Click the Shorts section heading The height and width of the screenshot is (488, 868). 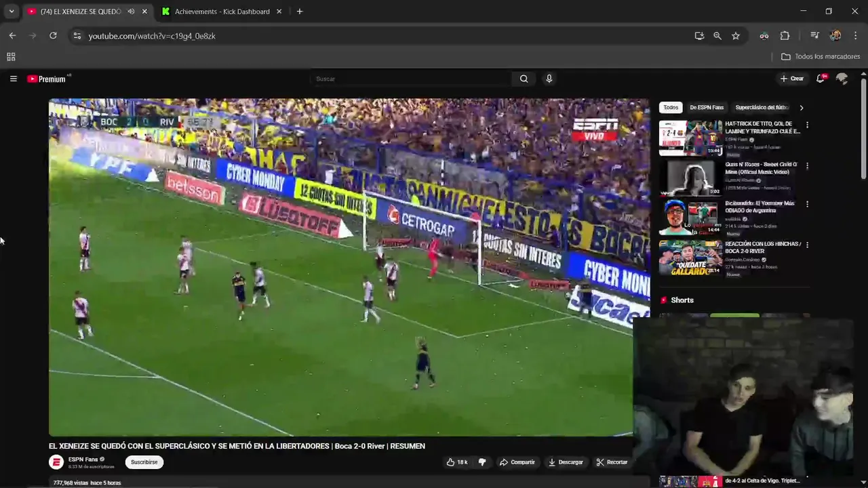pyautogui.click(x=682, y=300)
